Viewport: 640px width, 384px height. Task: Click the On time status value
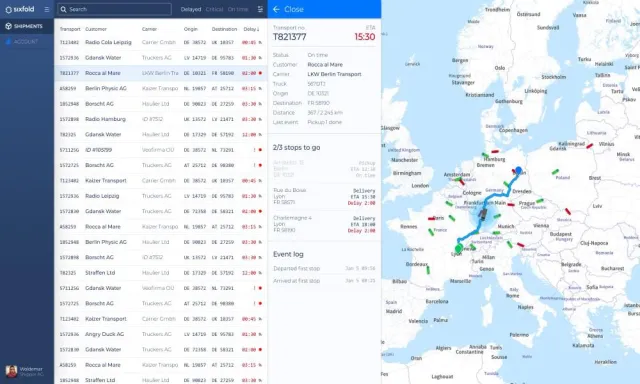pos(318,55)
